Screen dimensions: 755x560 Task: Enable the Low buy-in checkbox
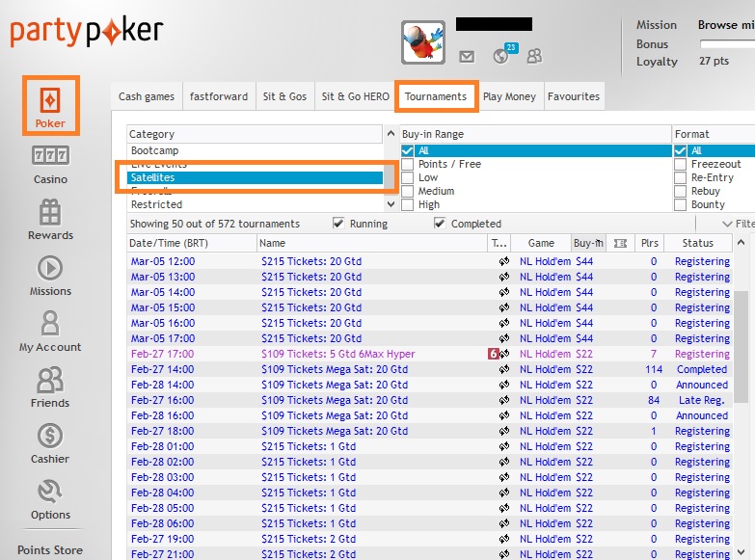pyautogui.click(x=407, y=177)
